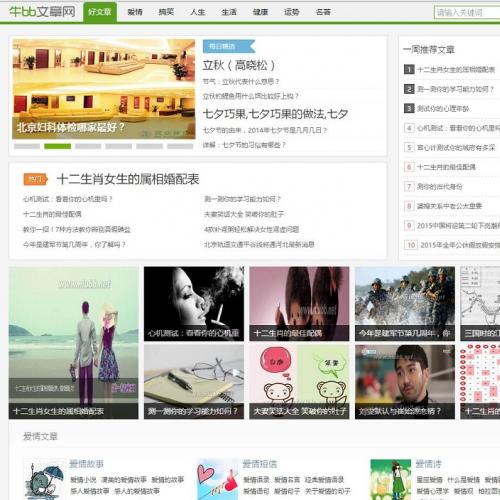Open the 搞笑 navigation item
Screen dimensions: 500x500
pyautogui.click(x=166, y=12)
